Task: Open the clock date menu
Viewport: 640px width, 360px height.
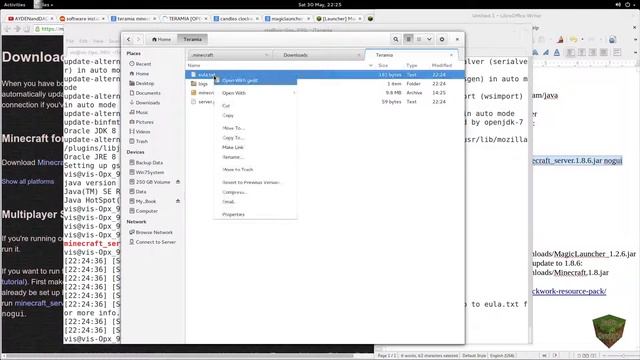Action: (x=320, y=4)
